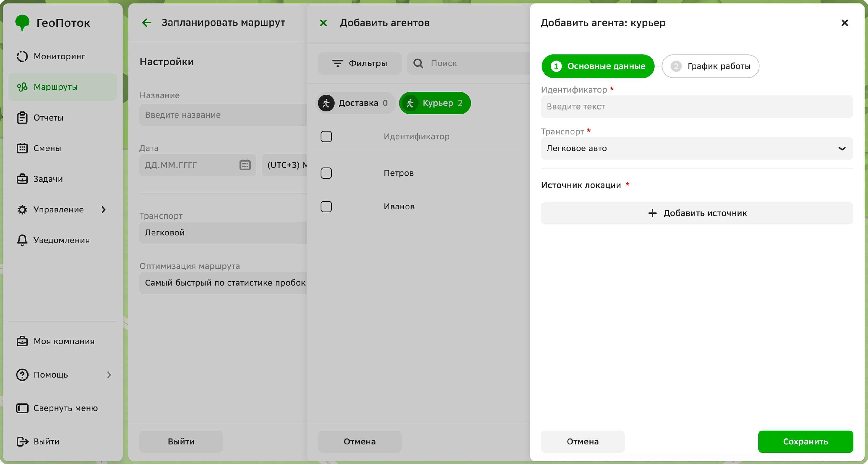The height and width of the screenshot is (464, 868).
Task: Select the Курьер agents tab
Action: pos(435,103)
